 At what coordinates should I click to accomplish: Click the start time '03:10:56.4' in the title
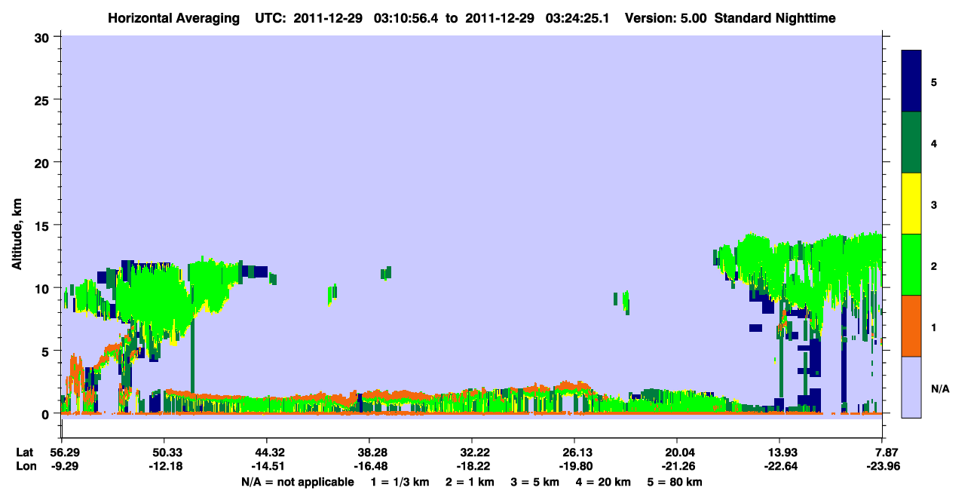coord(408,17)
